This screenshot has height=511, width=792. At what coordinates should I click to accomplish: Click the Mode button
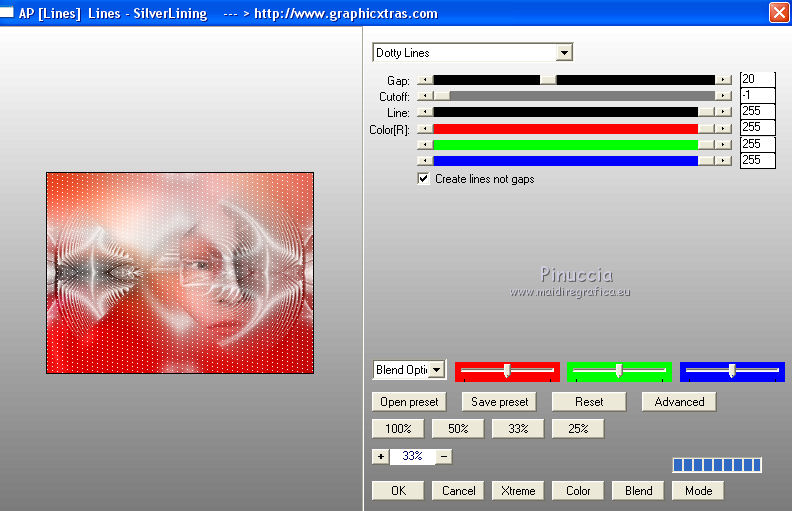click(698, 491)
